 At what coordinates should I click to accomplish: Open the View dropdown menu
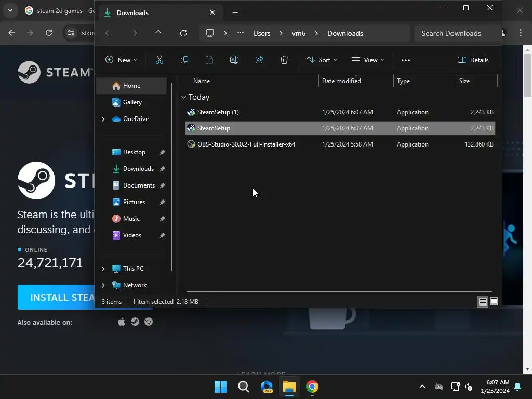click(368, 60)
